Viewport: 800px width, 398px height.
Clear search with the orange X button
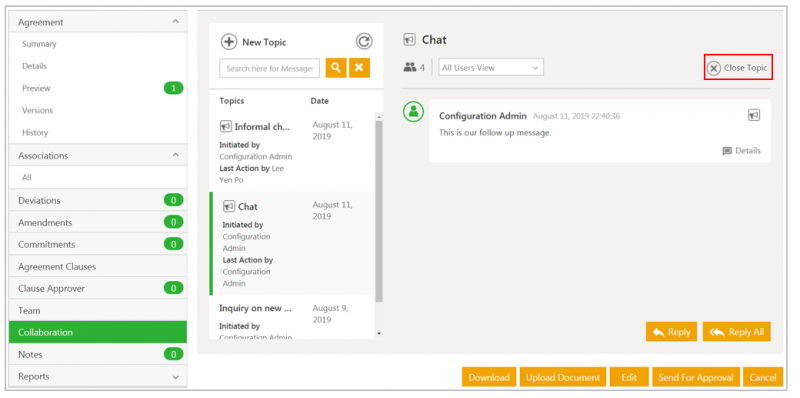359,68
